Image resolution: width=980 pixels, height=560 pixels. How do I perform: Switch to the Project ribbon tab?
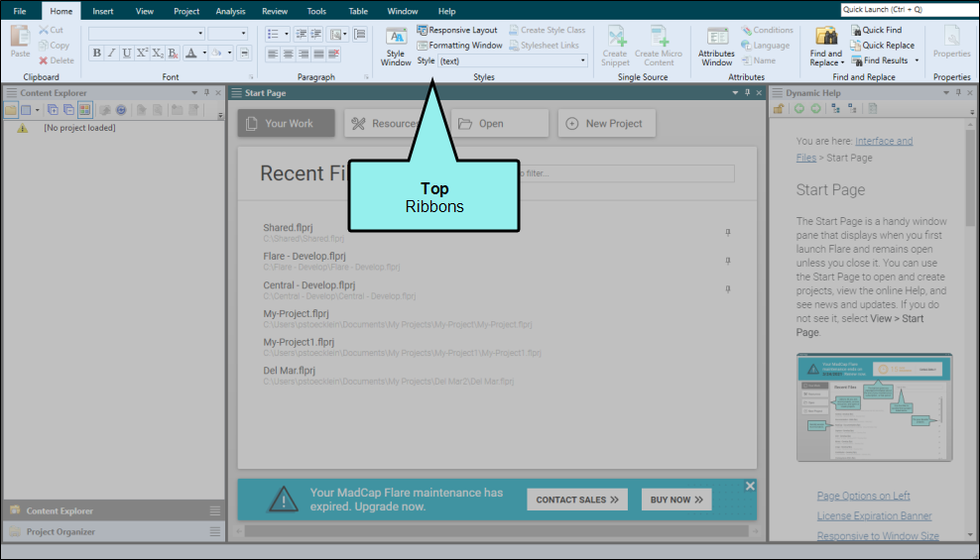186,11
